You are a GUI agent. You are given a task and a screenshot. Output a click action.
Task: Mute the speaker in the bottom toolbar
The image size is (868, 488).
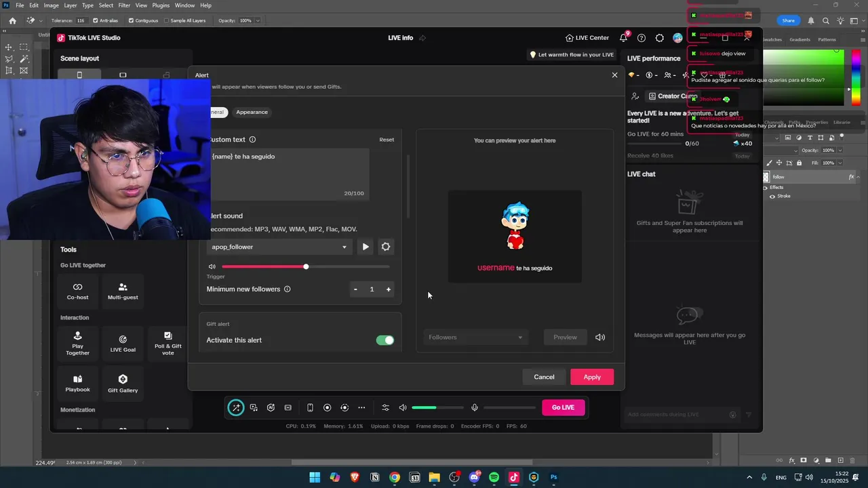pyautogui.click(x=403, y=407)
